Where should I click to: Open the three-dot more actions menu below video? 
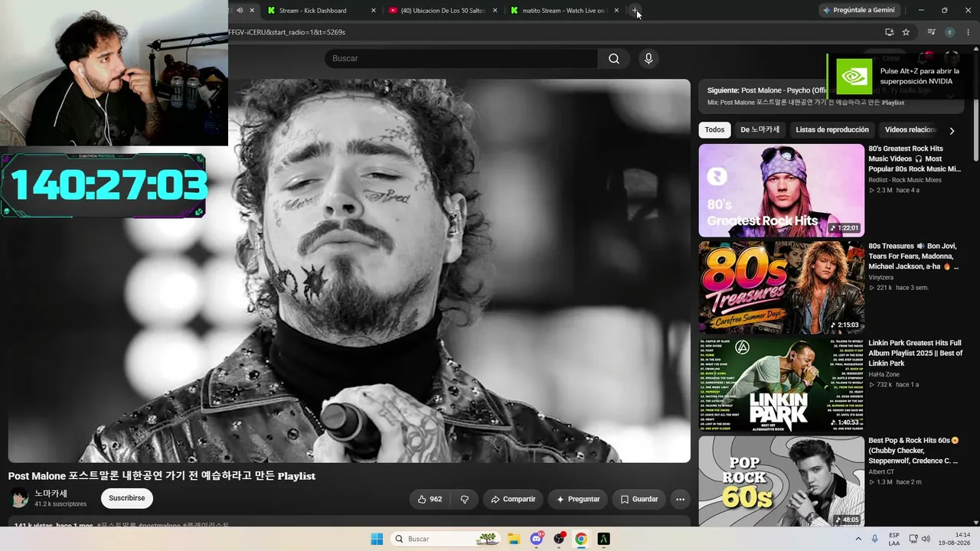point(680,499)
